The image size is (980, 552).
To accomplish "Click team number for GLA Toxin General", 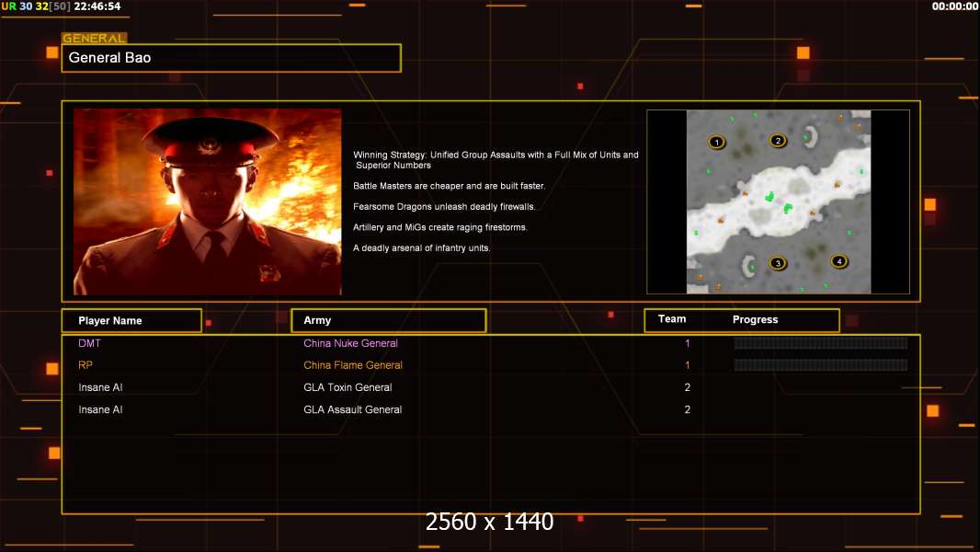I will click(x=688, y=387).
